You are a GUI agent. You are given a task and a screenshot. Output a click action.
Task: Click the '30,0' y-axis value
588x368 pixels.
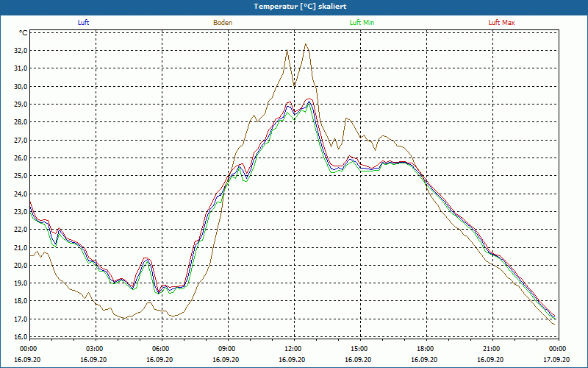(21, 86)
